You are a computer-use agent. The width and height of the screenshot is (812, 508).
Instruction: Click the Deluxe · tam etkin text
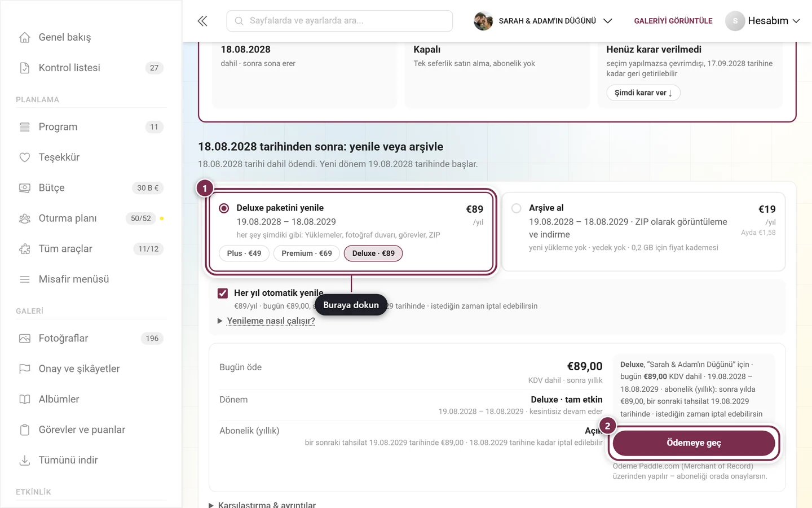click(x=567, y=400)
